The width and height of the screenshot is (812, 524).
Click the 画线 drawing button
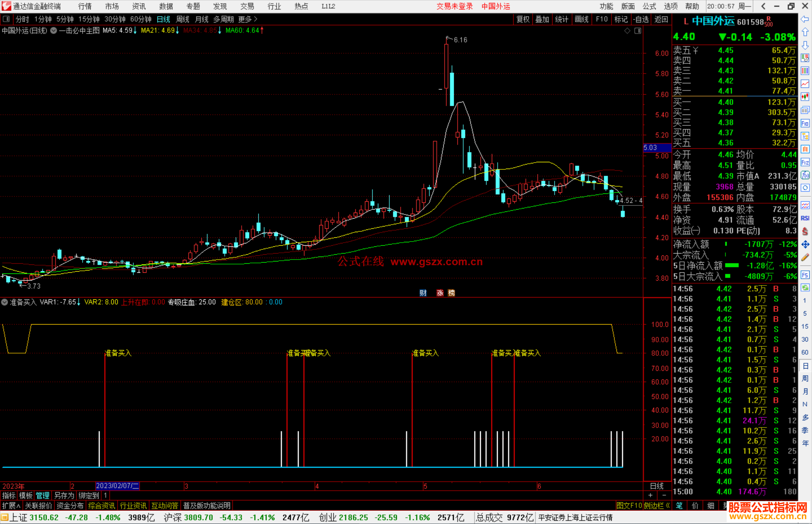[x=582, y=19]
